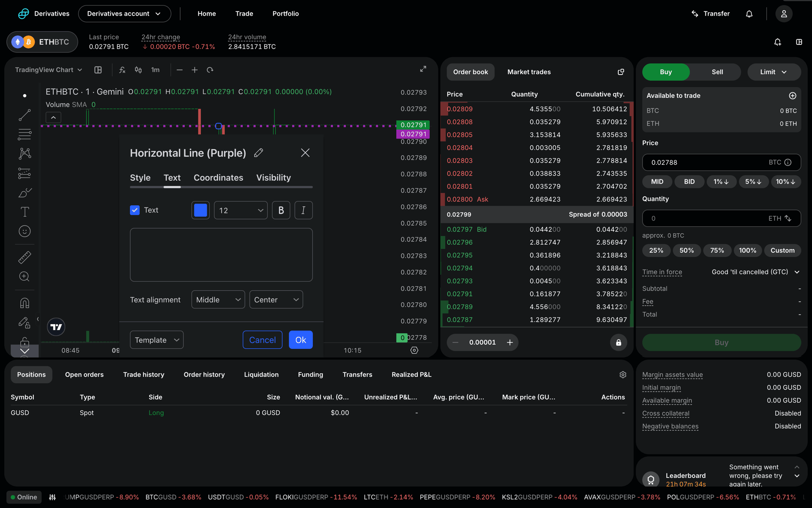This screenshot has width=812, height=508.
Task: Zoom in chart with plus icon
Action: 195,70
